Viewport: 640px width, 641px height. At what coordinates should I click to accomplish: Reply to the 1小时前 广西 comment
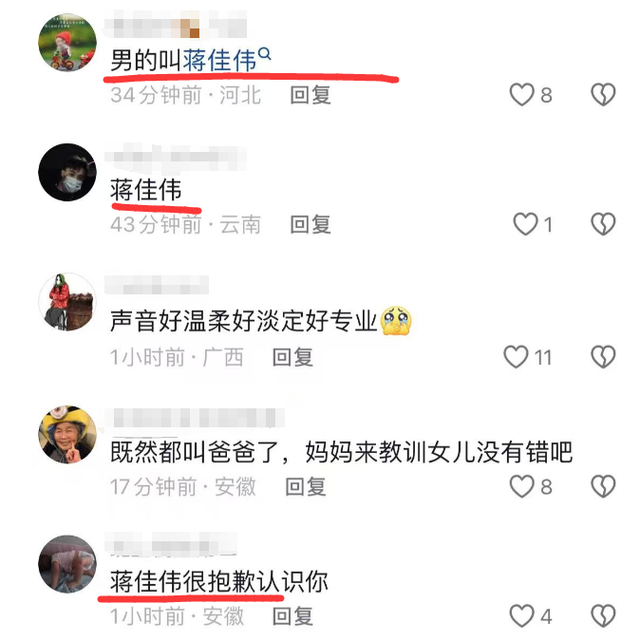click(293, 357)
